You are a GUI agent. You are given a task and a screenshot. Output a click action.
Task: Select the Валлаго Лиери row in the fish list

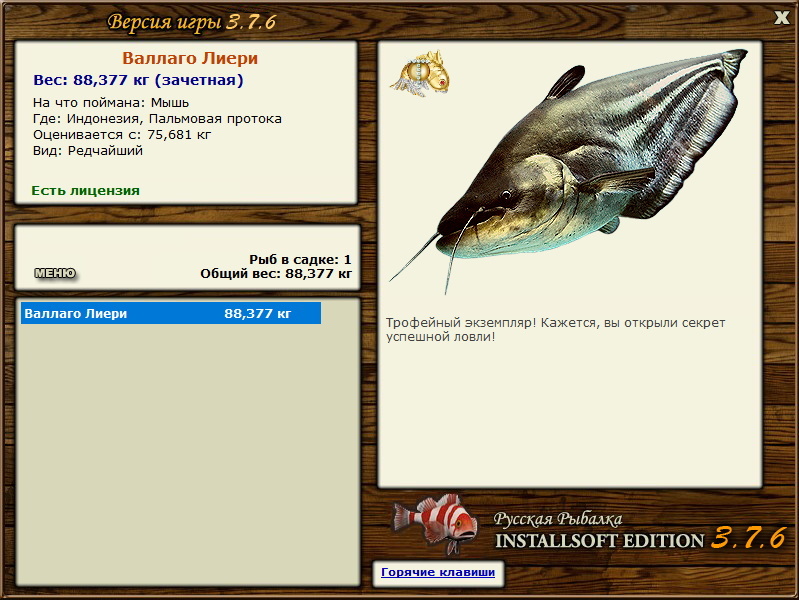(x=171, y=313)
